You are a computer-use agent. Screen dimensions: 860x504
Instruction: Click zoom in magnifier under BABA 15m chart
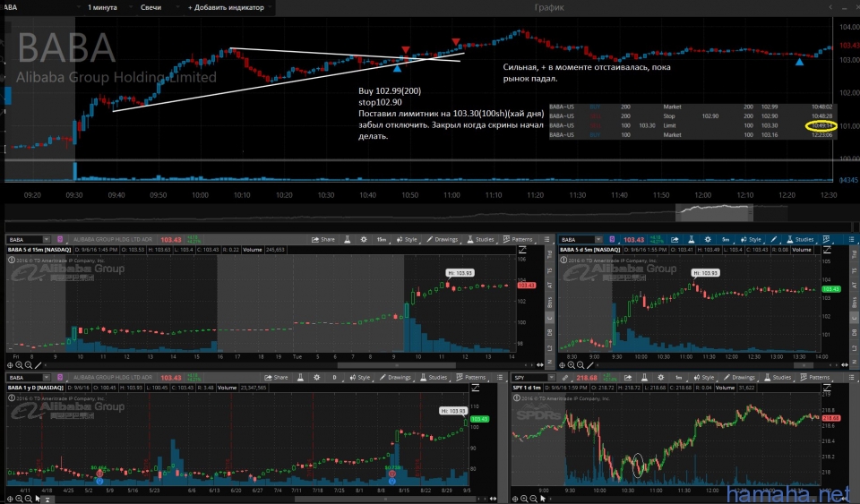[19, 365]
